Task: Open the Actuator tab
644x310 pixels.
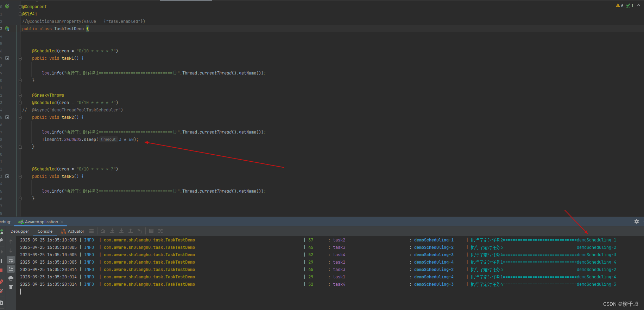Action: pyautogui.click(x=73, y=231)
